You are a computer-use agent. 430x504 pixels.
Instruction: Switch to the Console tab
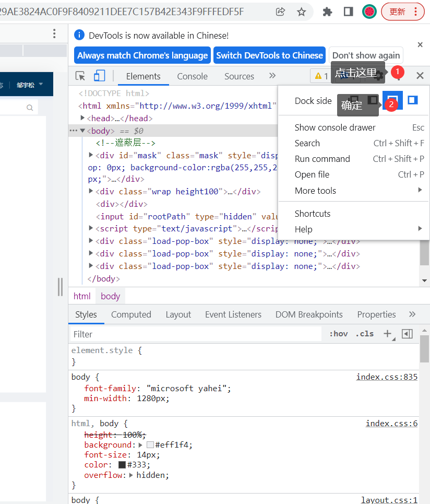tap(192, 76)
